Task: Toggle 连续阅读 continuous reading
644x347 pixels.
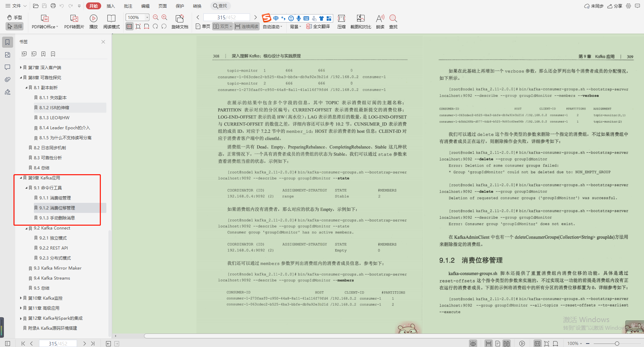Action: tap(247, 26)
